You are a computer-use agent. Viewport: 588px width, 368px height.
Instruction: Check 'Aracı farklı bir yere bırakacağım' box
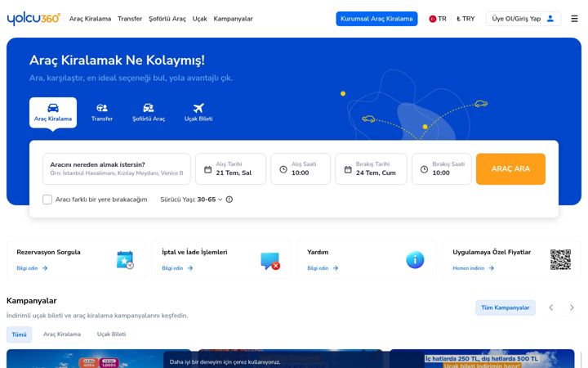coord(47,200)
